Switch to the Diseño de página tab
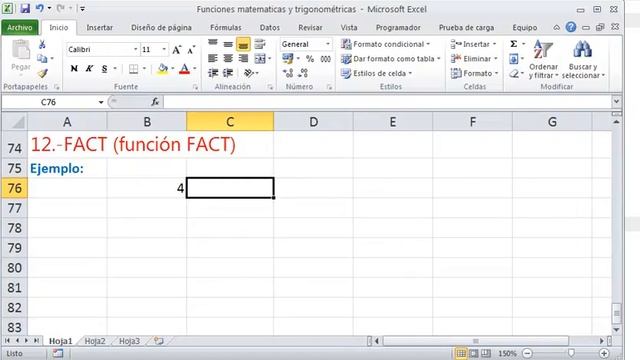 coord(161,27)
